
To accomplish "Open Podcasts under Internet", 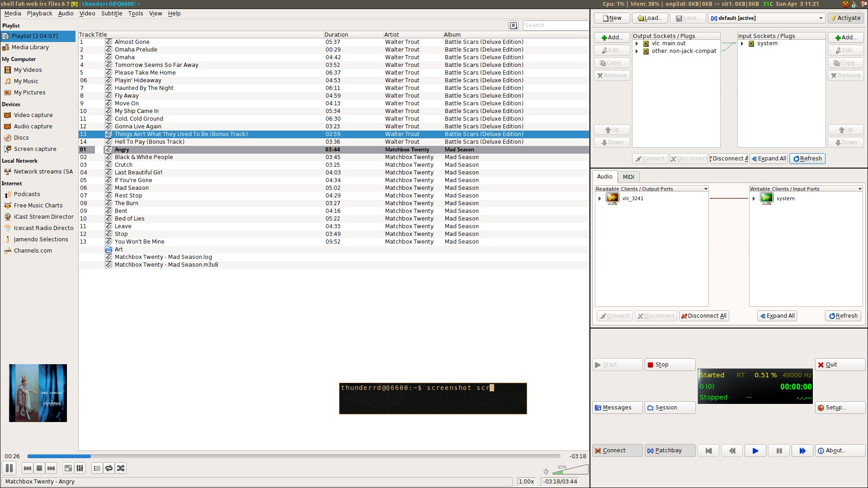I will pyautogui.click(x=27, y=194).
